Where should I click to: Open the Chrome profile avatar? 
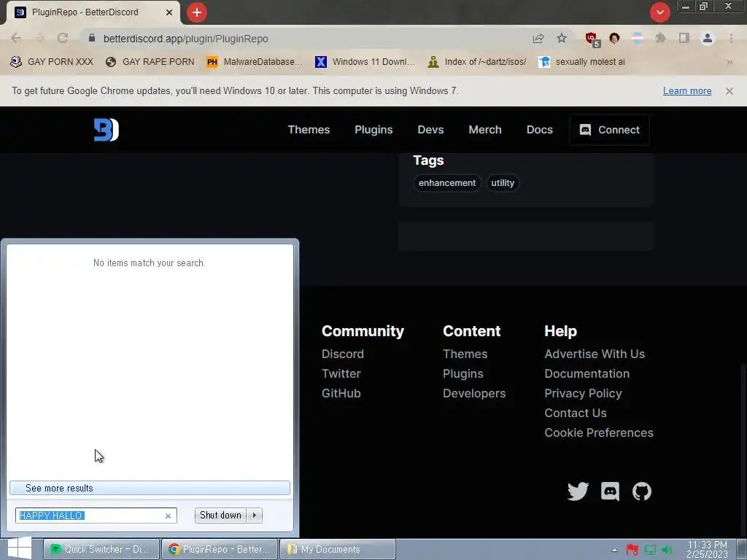point(708,38)
